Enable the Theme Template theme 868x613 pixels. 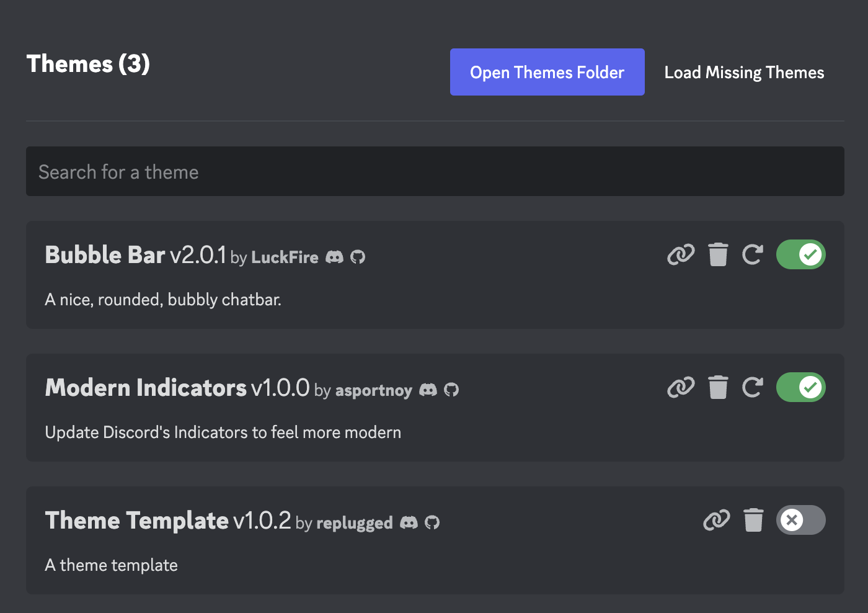pyautogui.click(x=800, y=520)
